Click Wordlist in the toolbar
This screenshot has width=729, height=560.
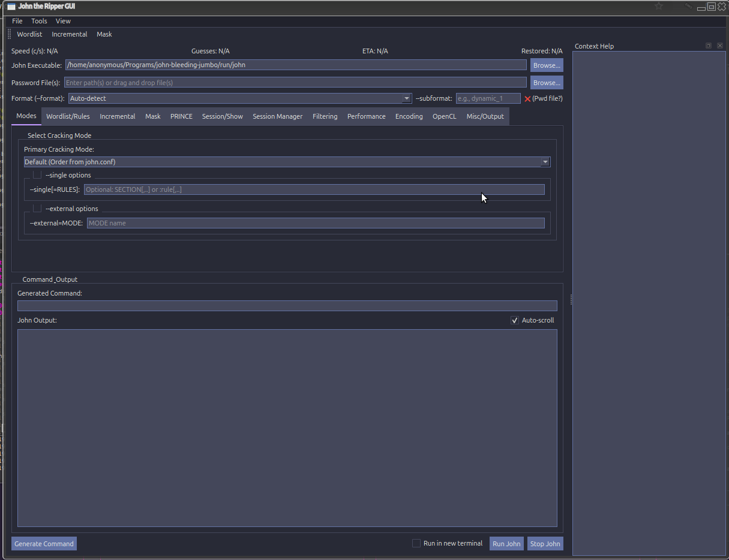(29, 34)
